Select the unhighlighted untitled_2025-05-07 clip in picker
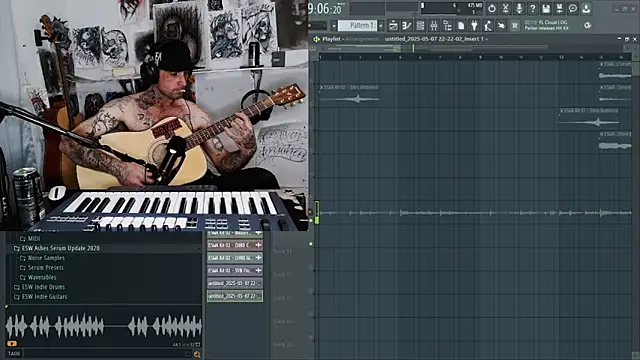Screen dimensions: 640x360 235,283
